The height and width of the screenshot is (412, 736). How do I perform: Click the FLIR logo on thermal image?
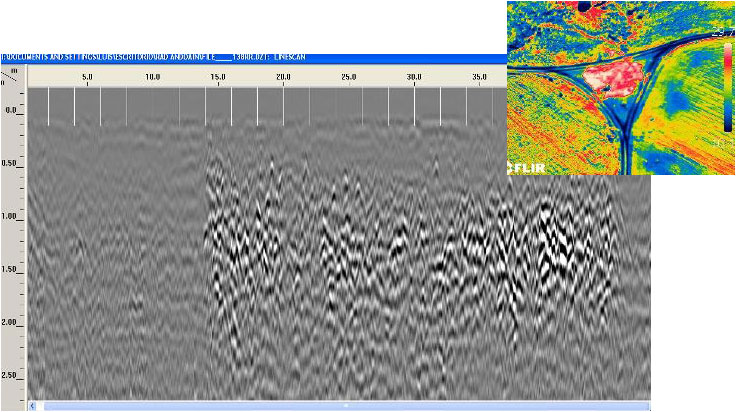point(527,167)
